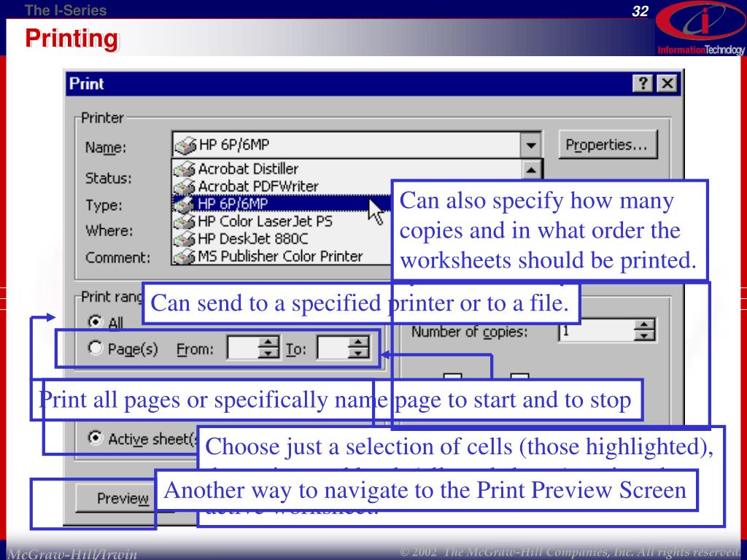
Task: Decrease the From page spinner value
Action: tap(268, 354)
